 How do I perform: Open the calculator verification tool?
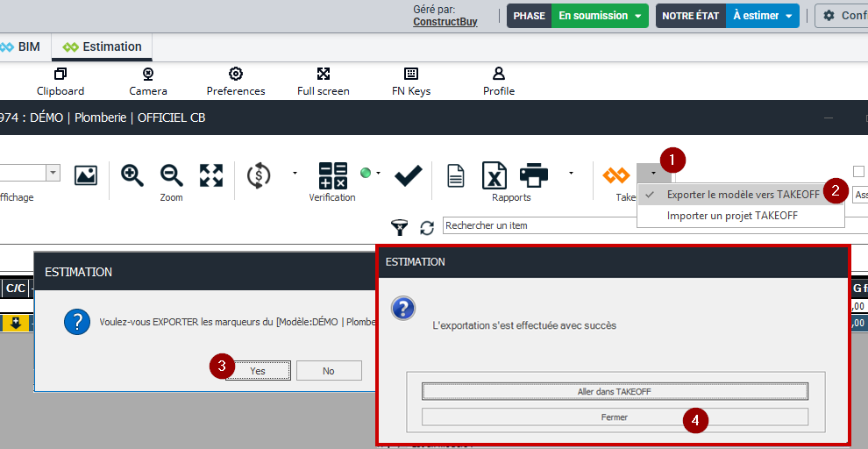tap(332, 175)
